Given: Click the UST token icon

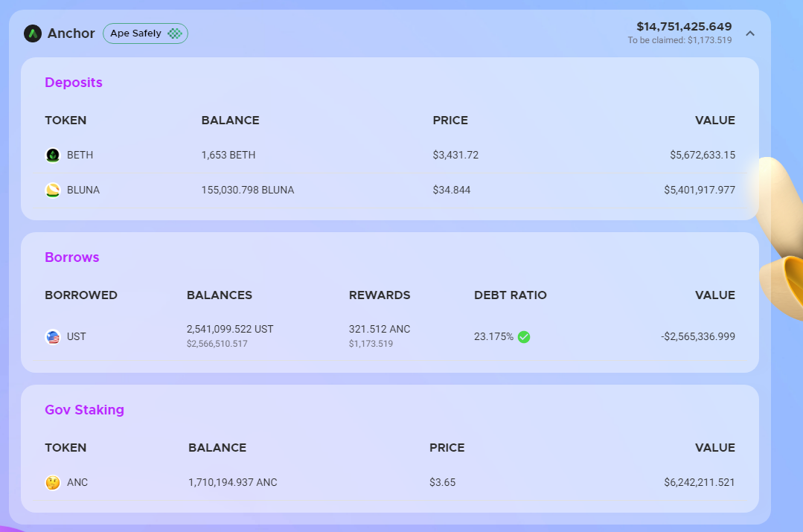Looking at the screenshot, I should pos(53,337).
